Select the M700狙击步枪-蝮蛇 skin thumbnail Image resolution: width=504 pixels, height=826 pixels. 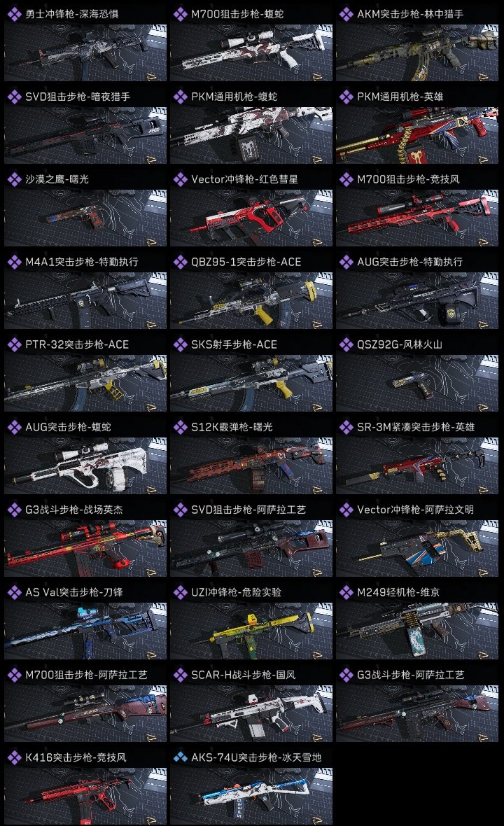click(251, 52)
